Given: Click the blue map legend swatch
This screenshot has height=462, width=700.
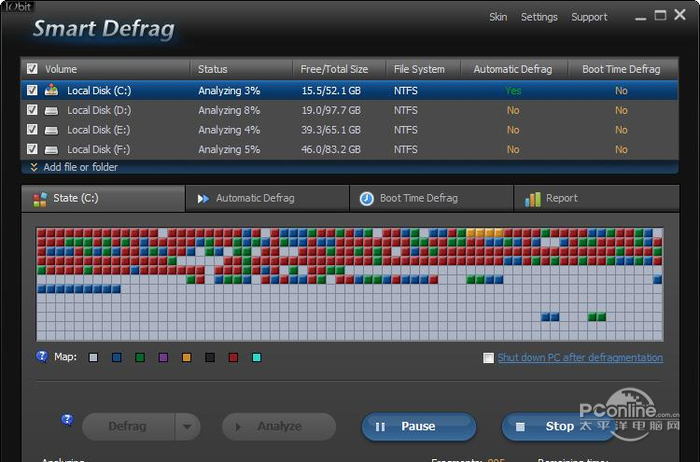Looking at the screenshot, I should point(117,358).
